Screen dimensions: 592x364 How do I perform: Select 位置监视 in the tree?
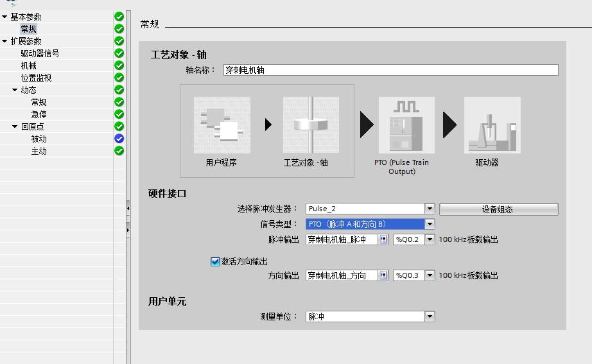pos(36,78)
